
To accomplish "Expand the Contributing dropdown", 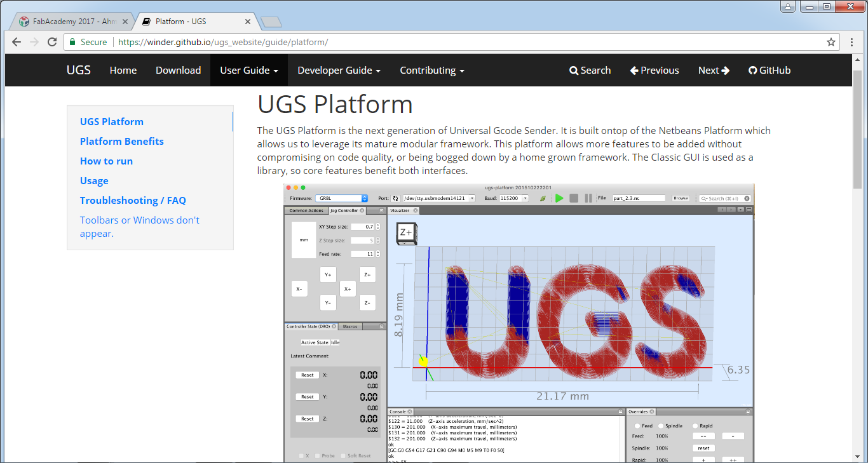I will pyautogui.click(x=432, y=70).
